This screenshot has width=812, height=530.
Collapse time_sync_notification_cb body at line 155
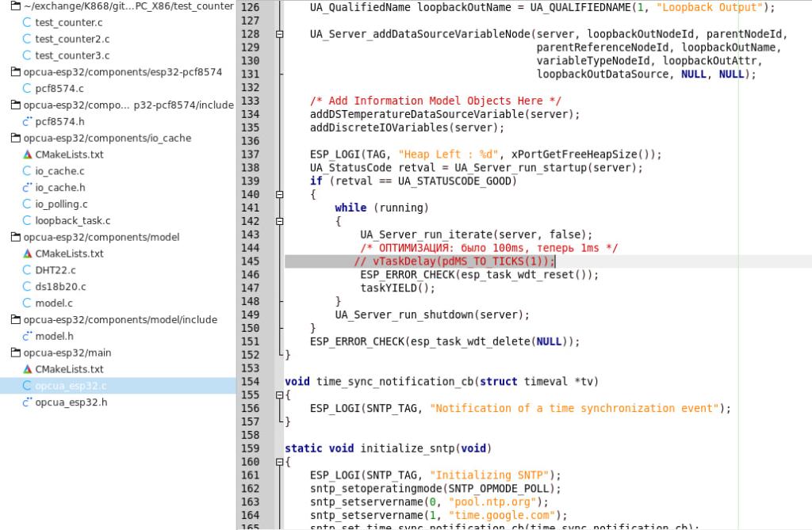point(279,395)
